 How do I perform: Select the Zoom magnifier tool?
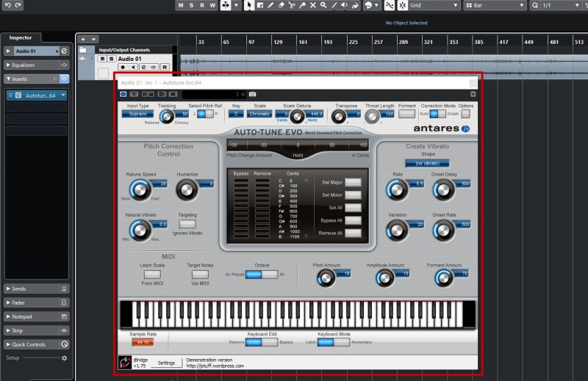pyautogui.click(x=323, y=5)
